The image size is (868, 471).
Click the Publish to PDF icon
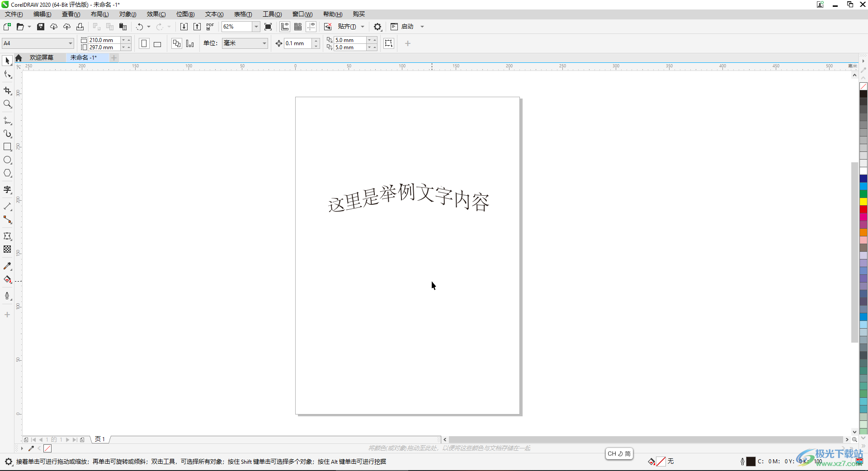coord(210,27)
